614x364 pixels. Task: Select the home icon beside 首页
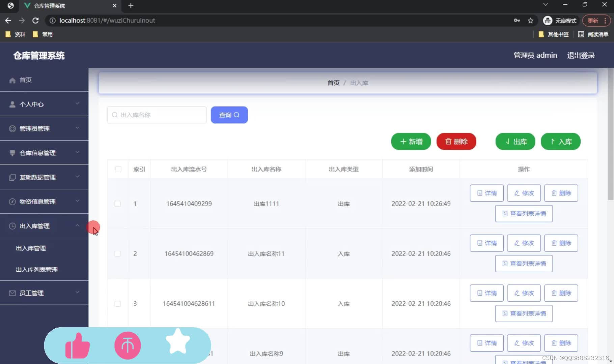(12, 80)
